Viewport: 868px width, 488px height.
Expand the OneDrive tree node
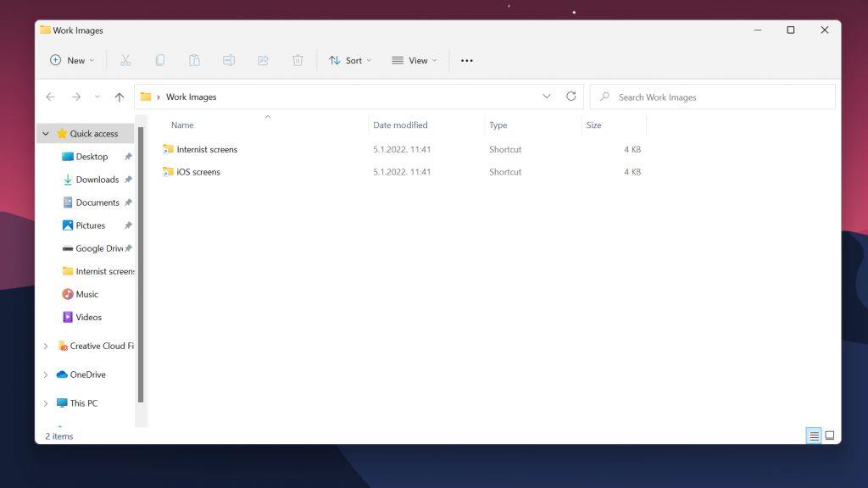(x=46, y=374)
